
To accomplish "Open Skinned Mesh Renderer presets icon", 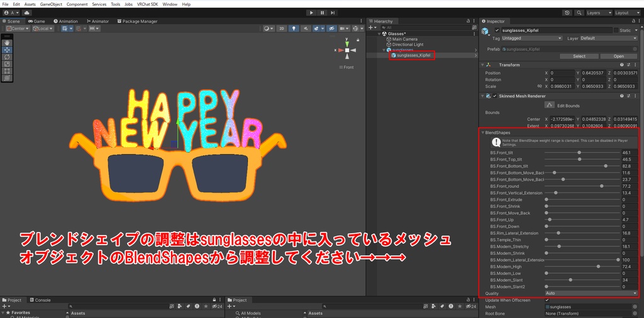I will [x=628, y=96].
